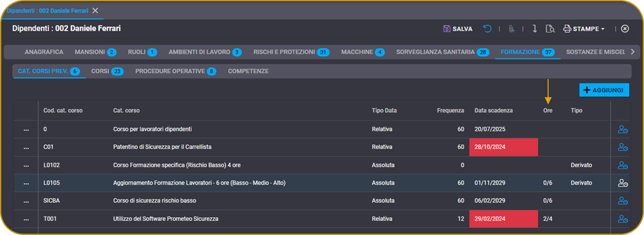Sort by Data scadenza column header
This screenshot has height=235, width=644.
point(493,110)
